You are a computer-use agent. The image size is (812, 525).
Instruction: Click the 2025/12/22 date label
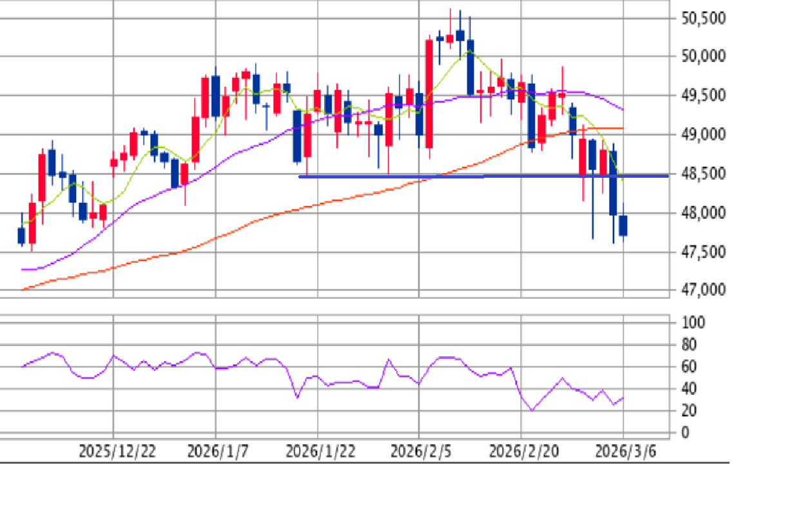tap(117, 452)
